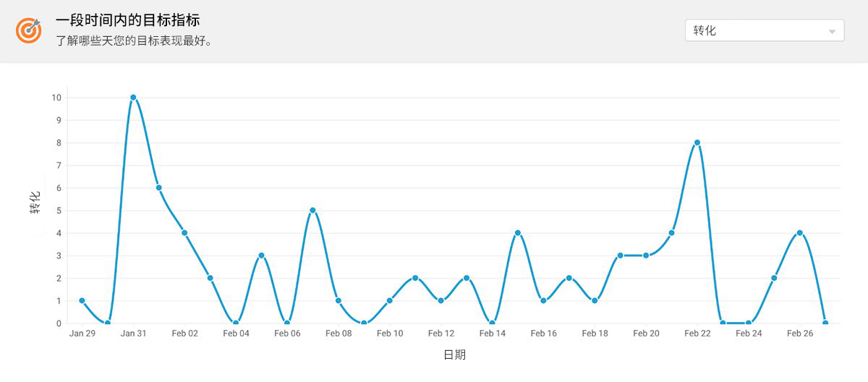Click the Feb 05 data point at value 3
Screen dimensions: 868x382
coord(261,255)
